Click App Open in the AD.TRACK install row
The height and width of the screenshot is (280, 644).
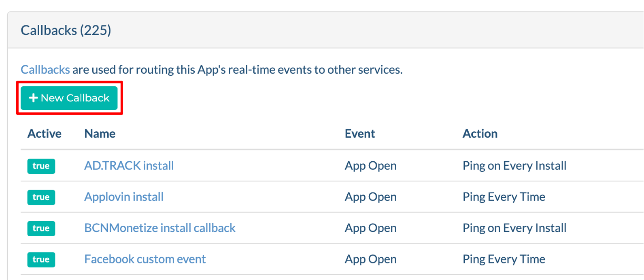click(371, 166)
